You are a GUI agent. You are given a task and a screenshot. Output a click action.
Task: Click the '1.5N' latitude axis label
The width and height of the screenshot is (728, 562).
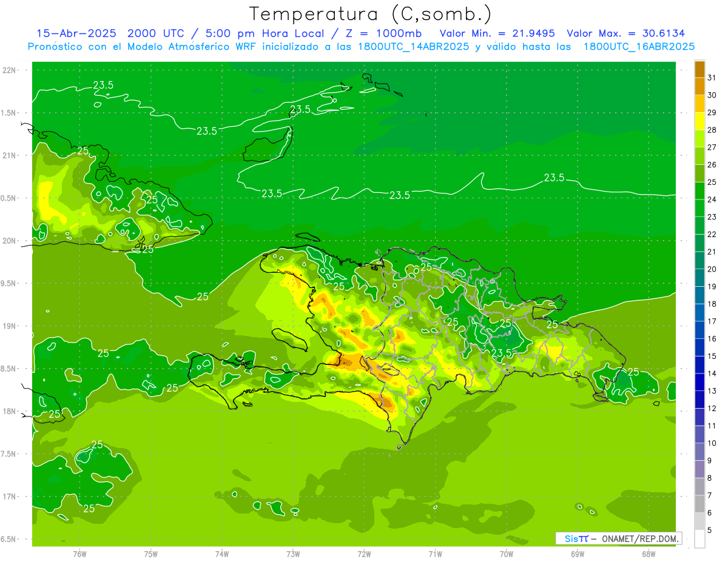[9, 113]
